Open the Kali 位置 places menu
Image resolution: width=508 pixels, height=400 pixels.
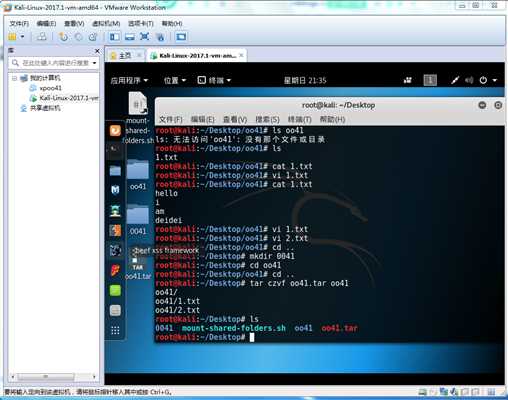175,80
